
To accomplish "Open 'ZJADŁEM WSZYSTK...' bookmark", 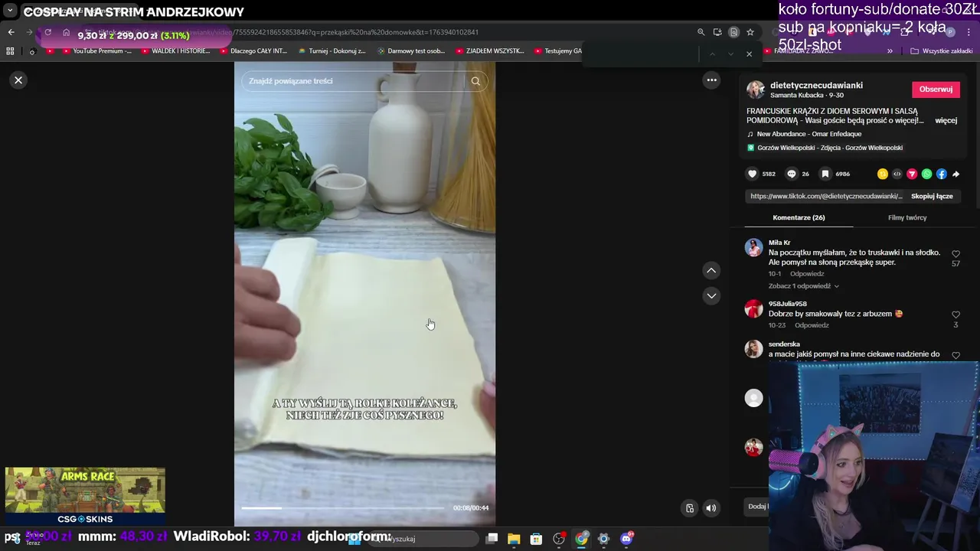I will [490, 51].
